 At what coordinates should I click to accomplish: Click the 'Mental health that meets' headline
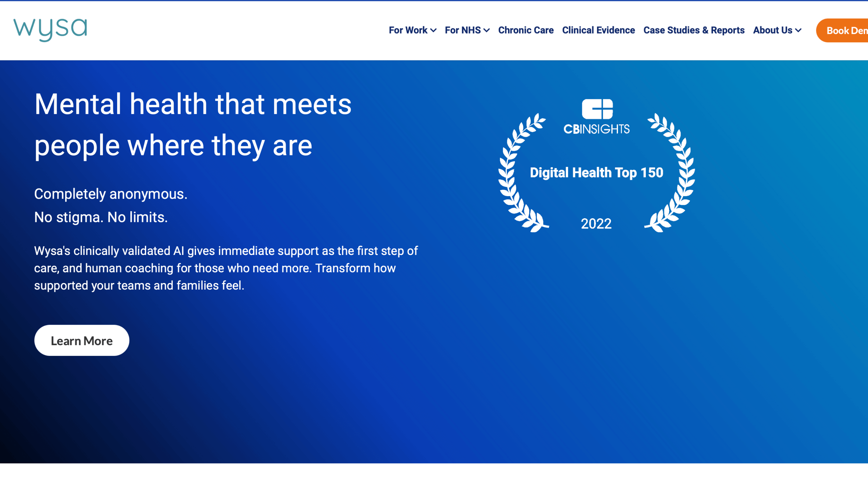click(x=193, y=104)
